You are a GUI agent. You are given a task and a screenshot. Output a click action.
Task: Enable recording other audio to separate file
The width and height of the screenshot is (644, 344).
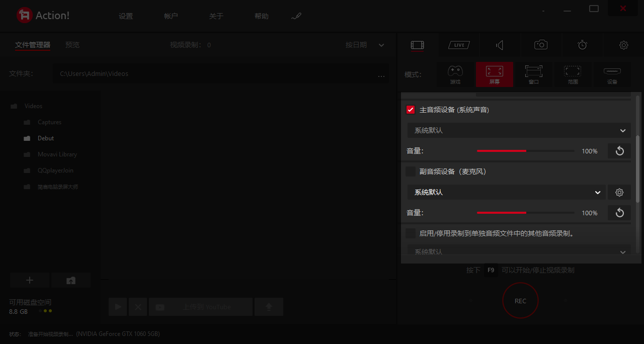(x=410, y=233)
